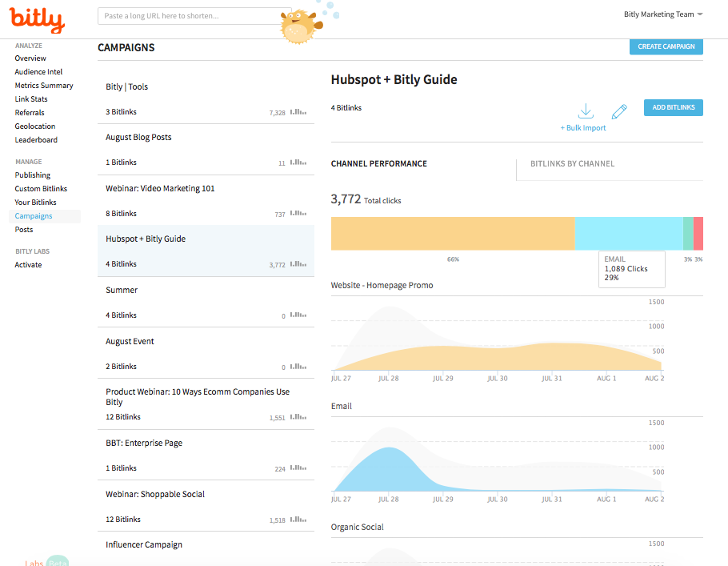
Task: Select BBT: Enterprise Page campaign
Action: click(206, 456)
